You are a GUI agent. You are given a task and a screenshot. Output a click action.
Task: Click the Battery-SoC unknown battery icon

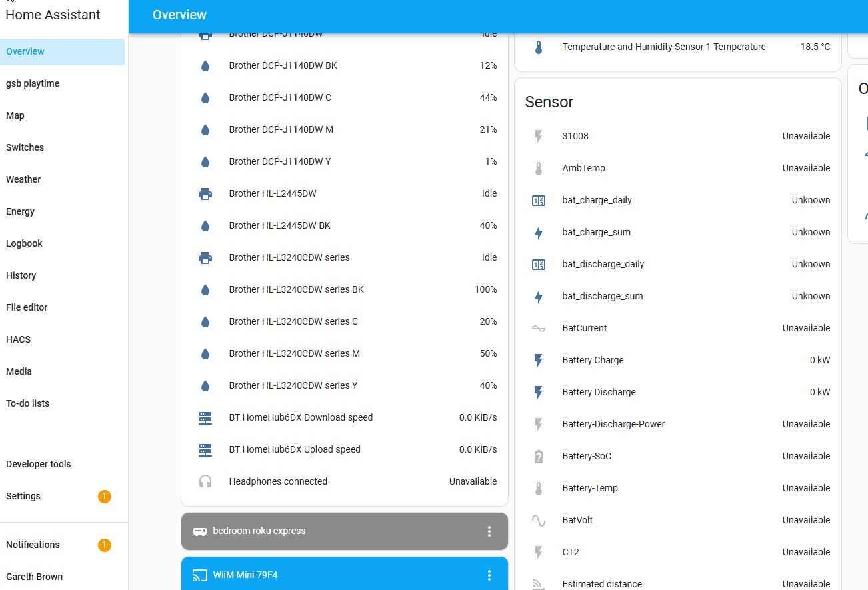point(539,457)
